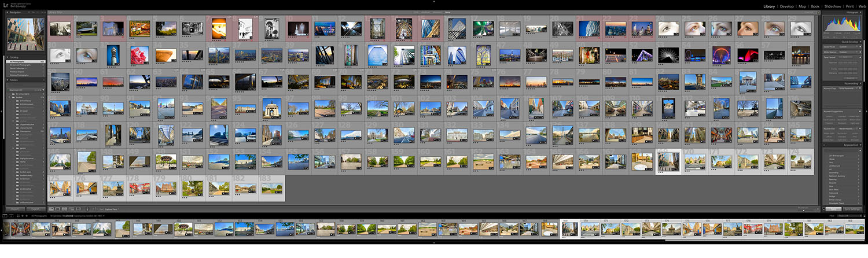Image resolution: width=868 pixels, height=258 pixels.
Task: Expand the Folders panel header
Action: click(8, 80)
